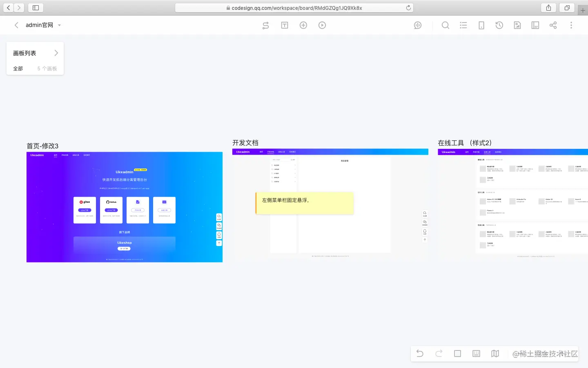Click the add artboard plus icon
The width and height of the screenshot is (588, 368).
coord(303,25)
